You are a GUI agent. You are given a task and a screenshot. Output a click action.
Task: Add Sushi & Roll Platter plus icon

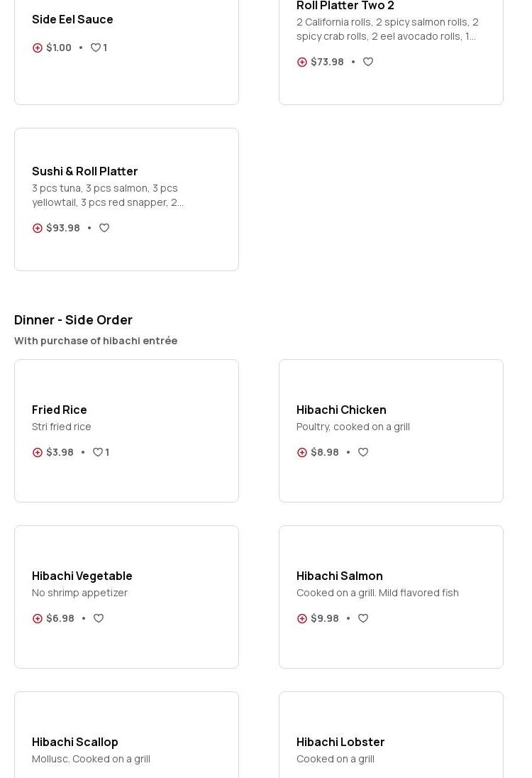38,228
